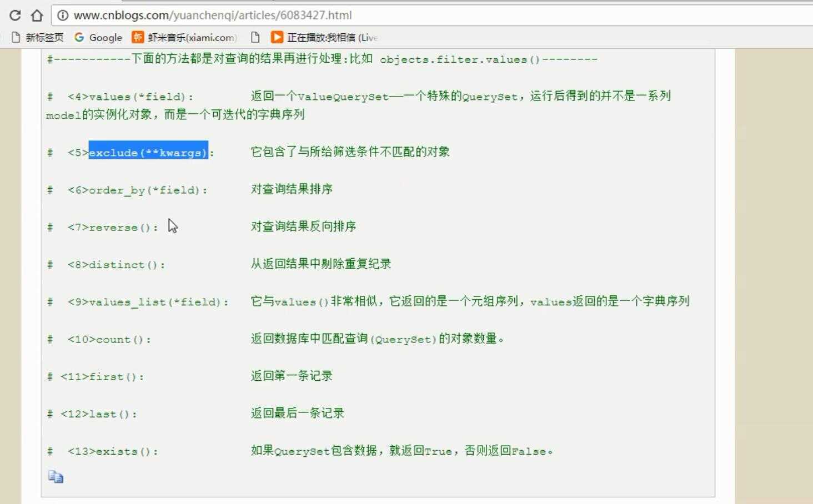Click the 从返回结果中剔除重复纪录 description
Screen dimensions: 813x504
[x=321, y=264]
